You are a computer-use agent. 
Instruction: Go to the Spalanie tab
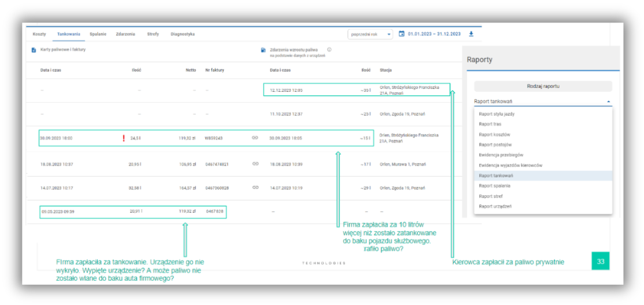point(98,34)
